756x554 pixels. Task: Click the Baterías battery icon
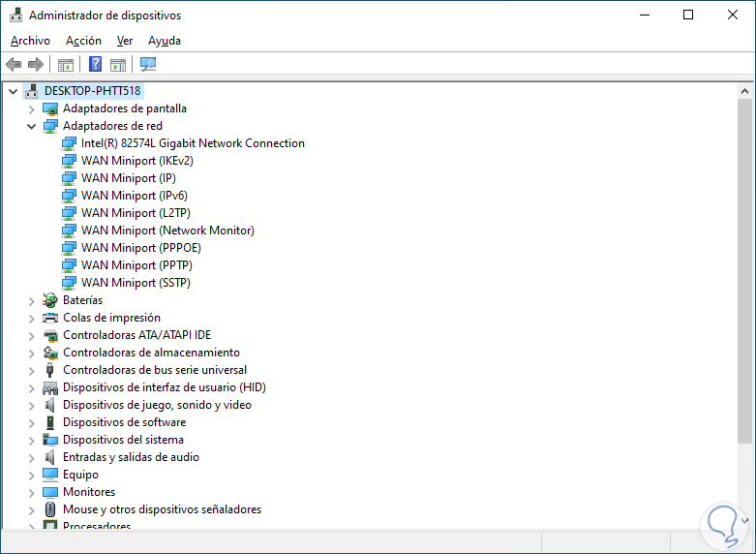click(50, 300)
